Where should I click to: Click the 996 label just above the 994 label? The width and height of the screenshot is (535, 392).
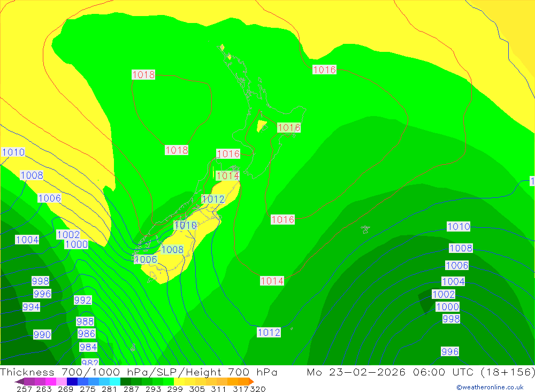pos(42,294)
